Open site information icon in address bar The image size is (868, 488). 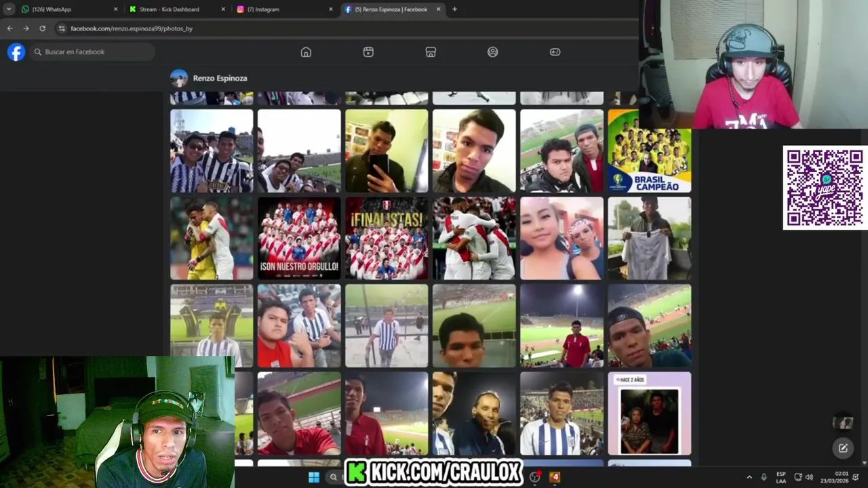62,28
